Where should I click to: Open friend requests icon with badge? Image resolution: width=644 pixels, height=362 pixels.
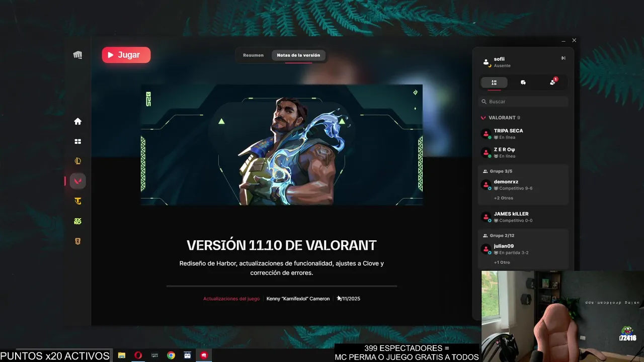click(553, 82)
